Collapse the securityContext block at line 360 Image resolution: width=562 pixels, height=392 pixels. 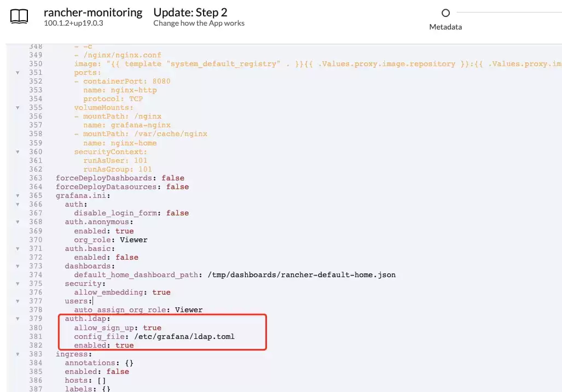(x=18, y=152)
